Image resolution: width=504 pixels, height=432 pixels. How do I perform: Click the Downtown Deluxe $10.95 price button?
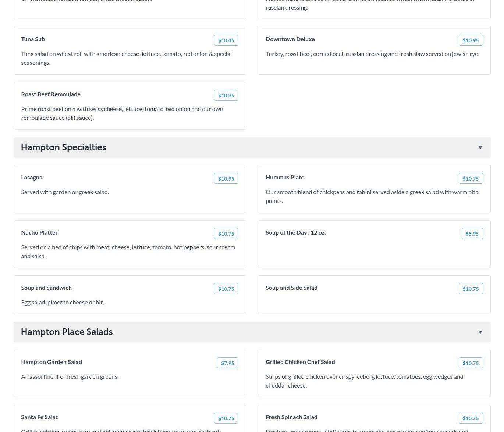471,40
